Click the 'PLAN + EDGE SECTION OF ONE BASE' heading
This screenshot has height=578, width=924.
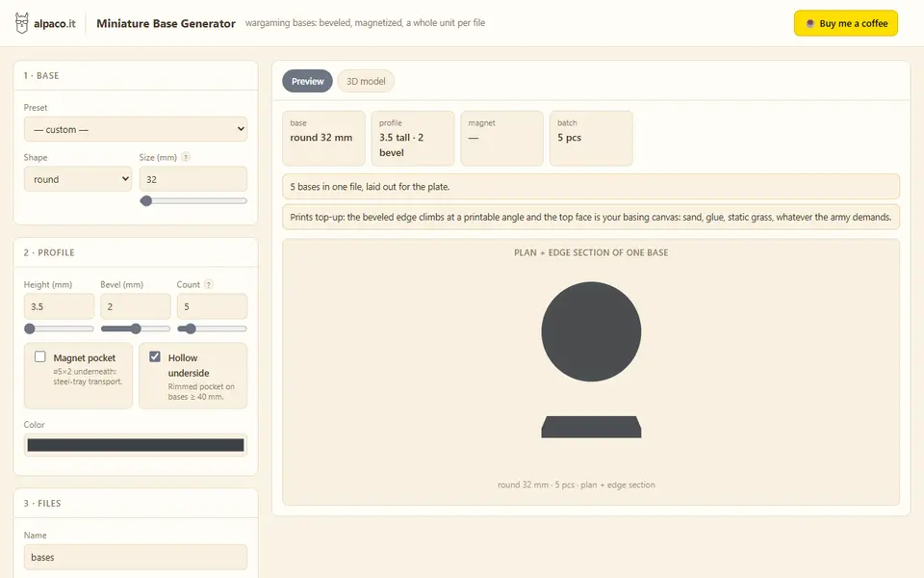[591, 252]
